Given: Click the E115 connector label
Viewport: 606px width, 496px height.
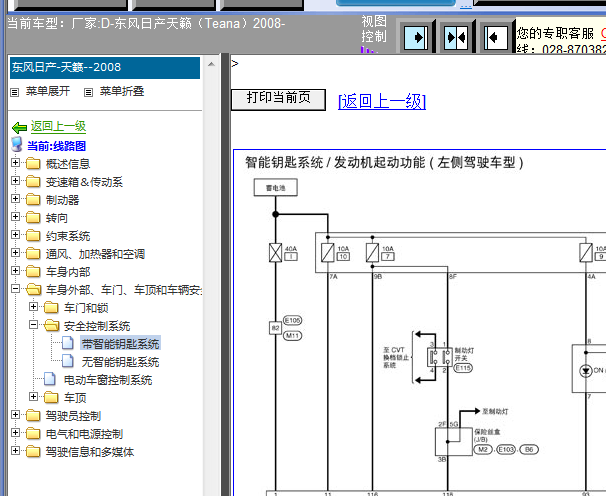Looking at the screenshot, I should [x=463, y=368].
